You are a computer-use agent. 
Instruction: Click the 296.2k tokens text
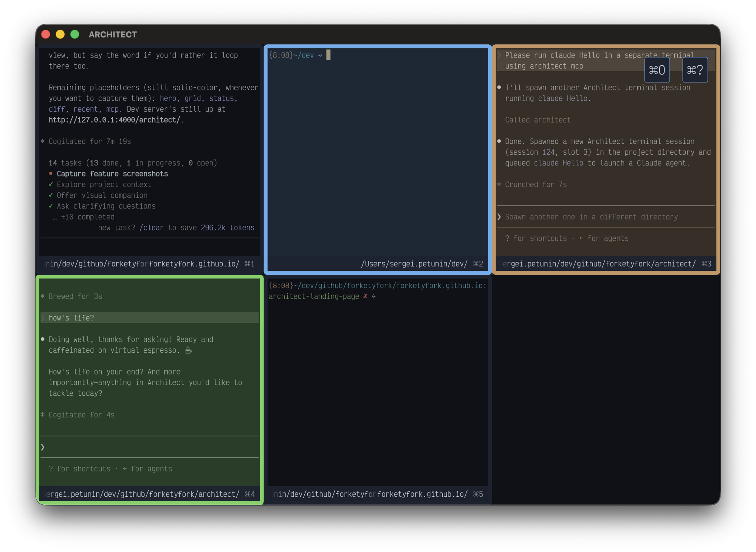pyautogui.click(x=228, y=228)
